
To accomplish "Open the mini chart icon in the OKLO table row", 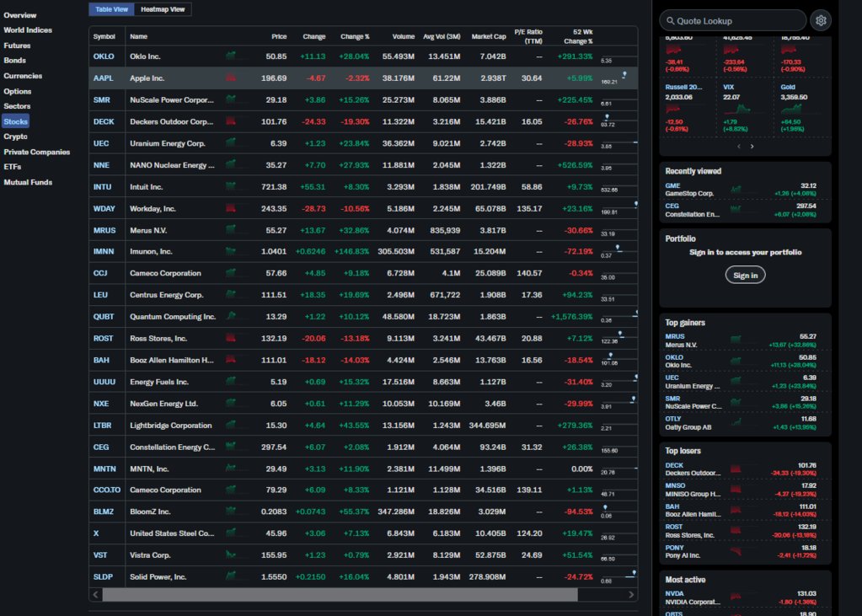I will (x=231, y=56).
